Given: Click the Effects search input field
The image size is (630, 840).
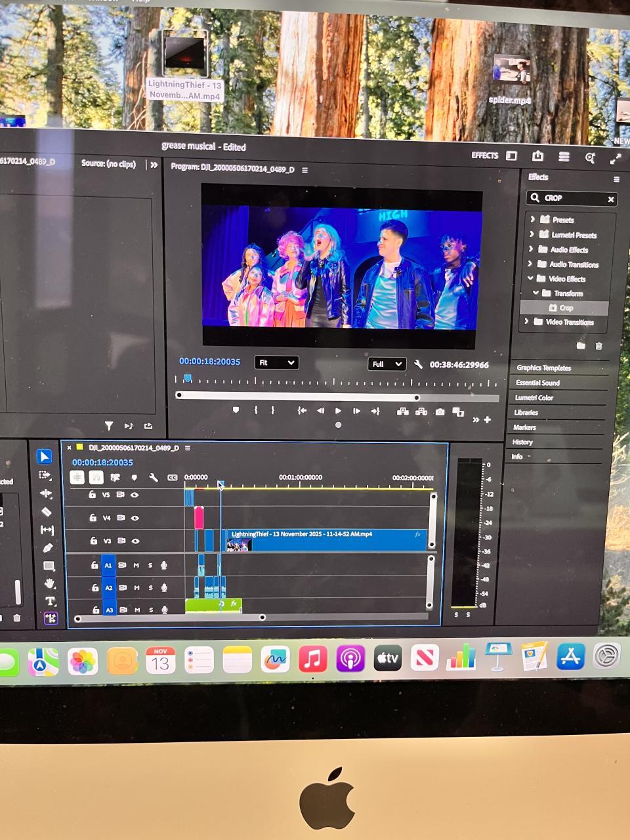Looking at the screenshot, I should click(572, 198).
